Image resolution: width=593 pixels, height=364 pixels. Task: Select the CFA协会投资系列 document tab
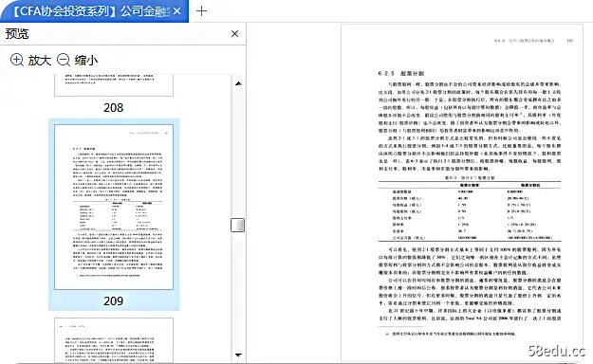(93, 11)
